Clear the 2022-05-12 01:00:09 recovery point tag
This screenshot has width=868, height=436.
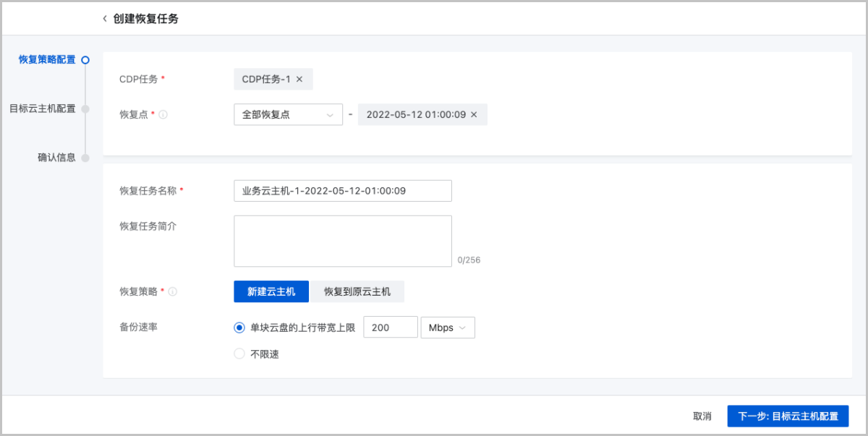pos(474,115)
